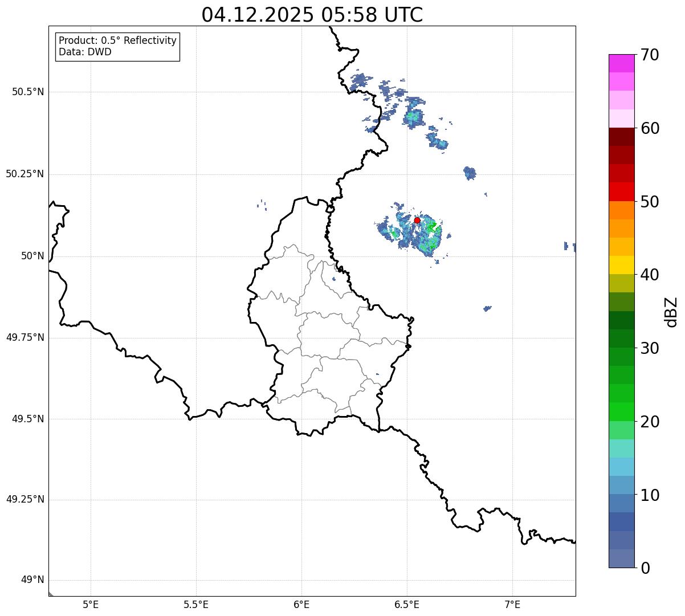Screen dimensions: 685x616
Task: Click the bright red 50 dBZ swatch
Action: (x=621, y=192)
